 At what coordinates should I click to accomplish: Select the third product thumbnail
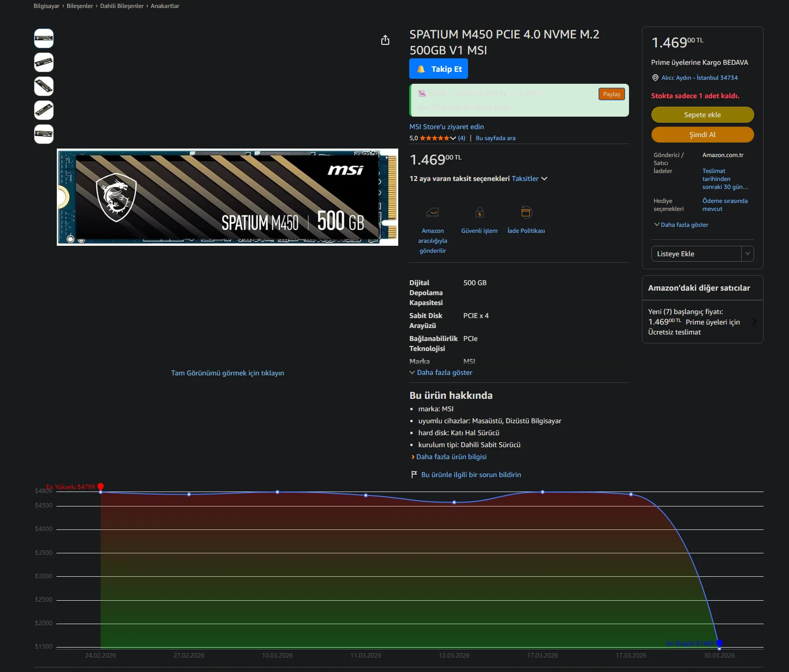coord(44,86)
